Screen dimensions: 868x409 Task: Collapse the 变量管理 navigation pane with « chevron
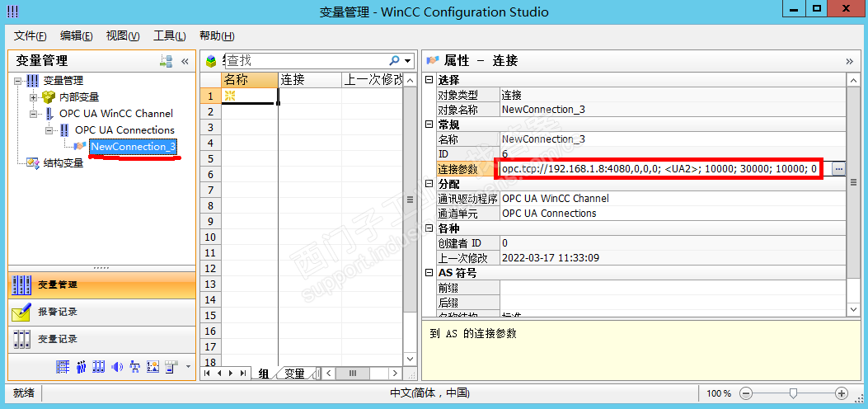185,62
